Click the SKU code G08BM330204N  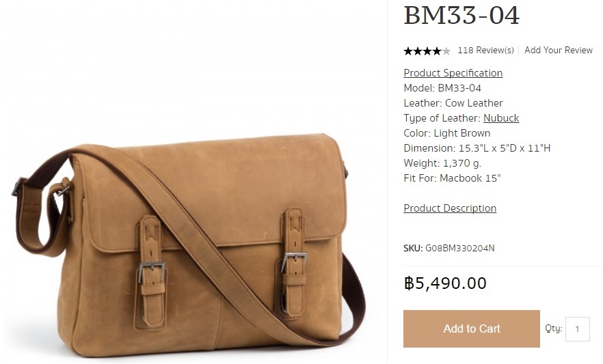coord(460,248)
